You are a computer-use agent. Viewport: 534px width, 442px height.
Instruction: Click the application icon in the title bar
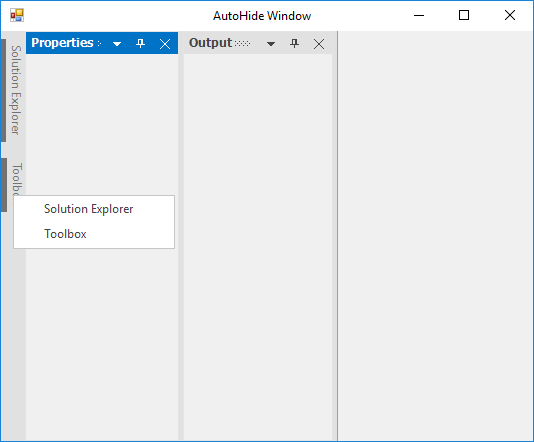click(17, 15)
